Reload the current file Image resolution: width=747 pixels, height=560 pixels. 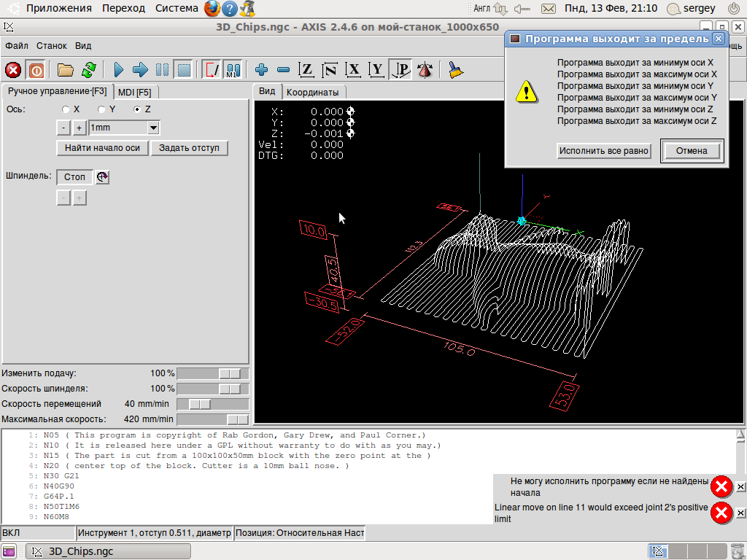88,70
